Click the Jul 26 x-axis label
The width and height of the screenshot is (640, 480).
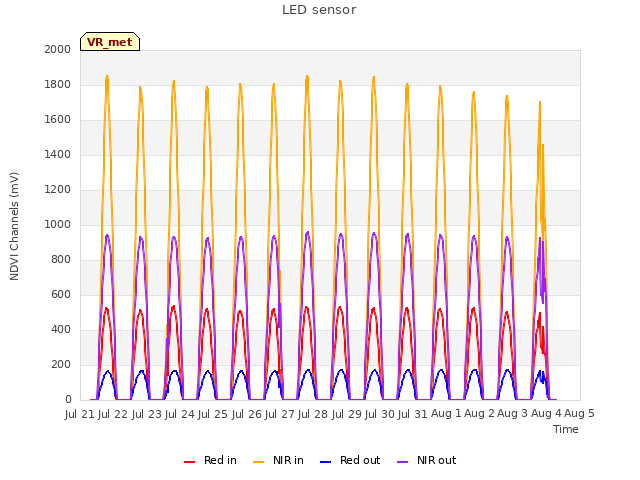click(247, 414)
